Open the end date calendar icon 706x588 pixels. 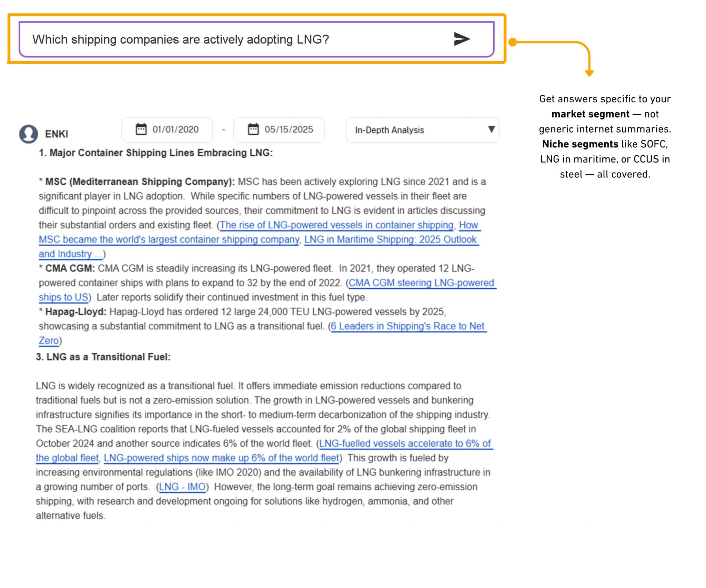coord(252,130)
